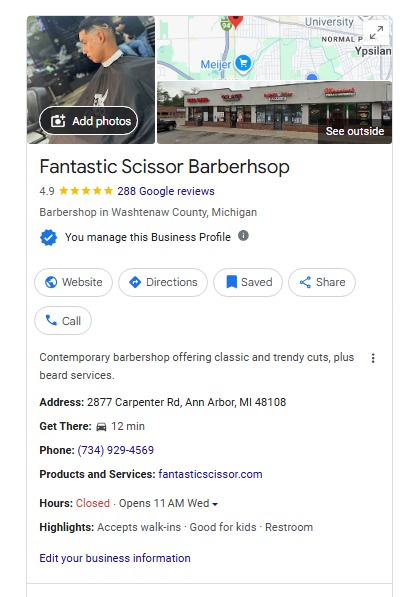This screenshot has width=416, height=597.
Task: Click the car icon next to 12 min
Action: 101,426
